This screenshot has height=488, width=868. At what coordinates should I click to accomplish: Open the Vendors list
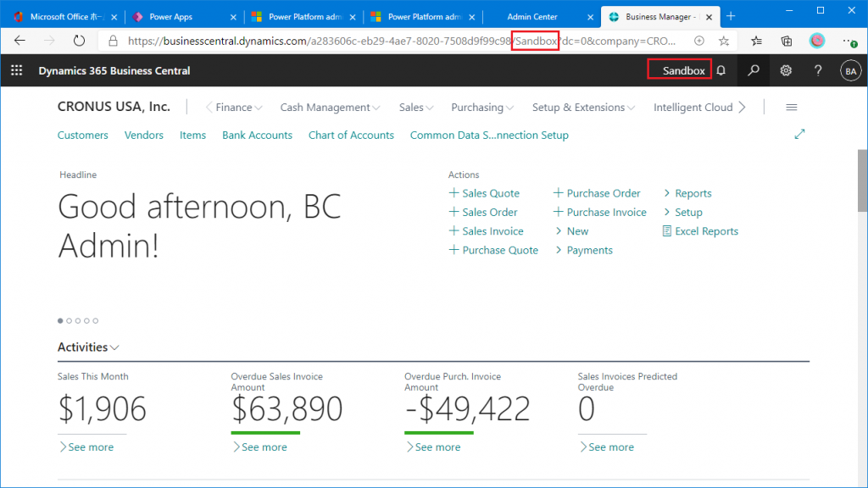[x=144, y=135]
